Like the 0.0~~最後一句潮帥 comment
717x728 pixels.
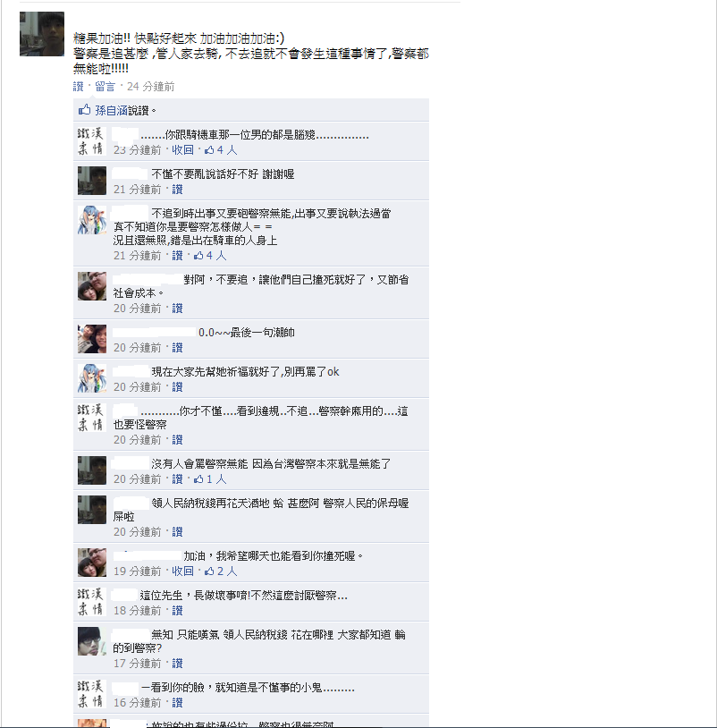tap(177, 348)
